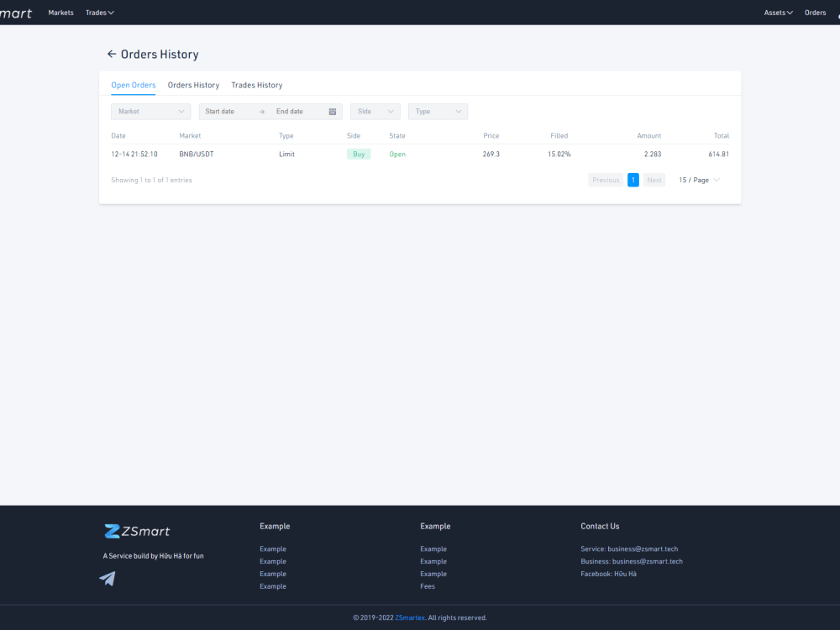Click Service: business@zsmart.tech contact line

coord(629,549)
